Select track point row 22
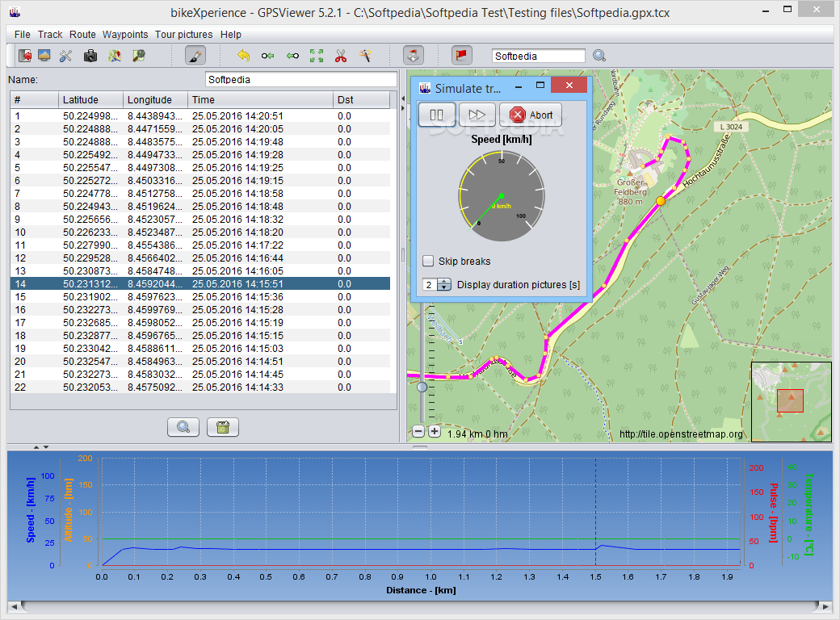The image size is (840, 620). click(200, 387)
